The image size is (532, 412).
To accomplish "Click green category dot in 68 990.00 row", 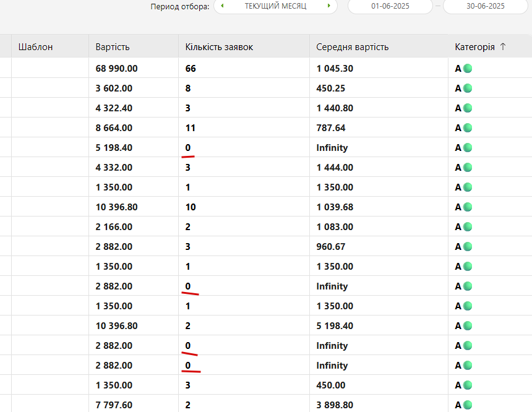I will tap(468, 69).
